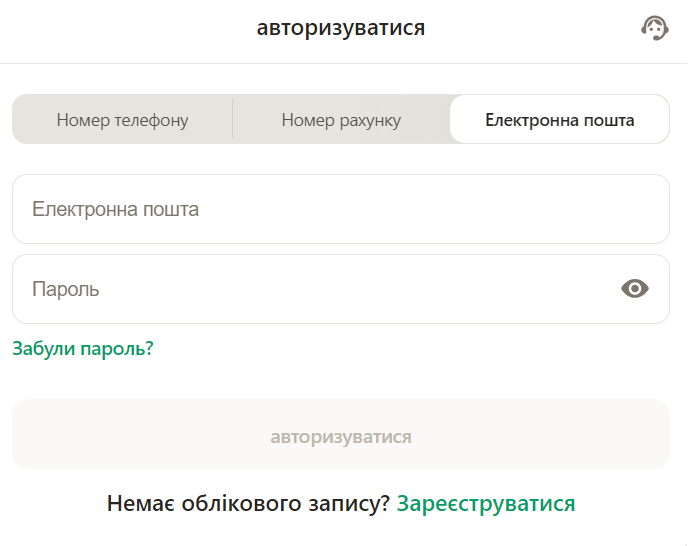Show password using the eye icon
688x546 pixels.
coord(635,289)
